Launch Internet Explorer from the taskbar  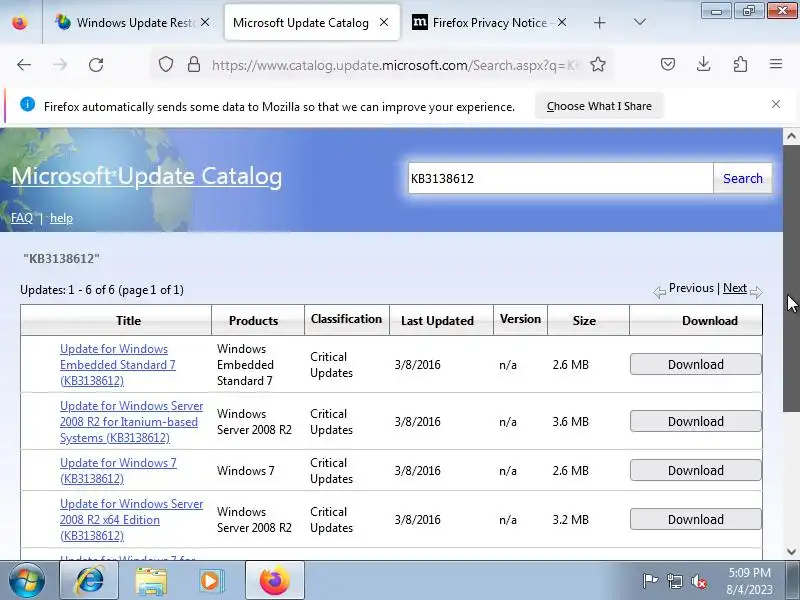[89, 580]
